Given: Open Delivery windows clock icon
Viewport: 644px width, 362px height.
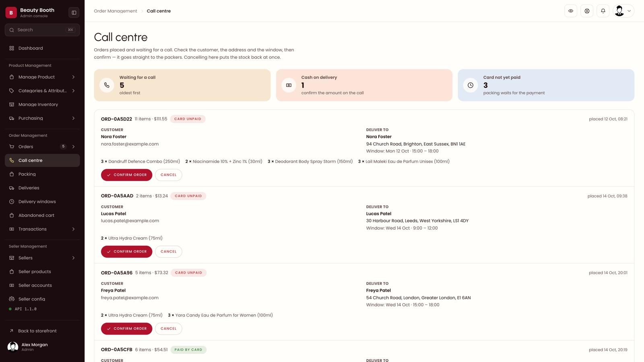Looking at the screenshot, I should [x=12, y=202].
